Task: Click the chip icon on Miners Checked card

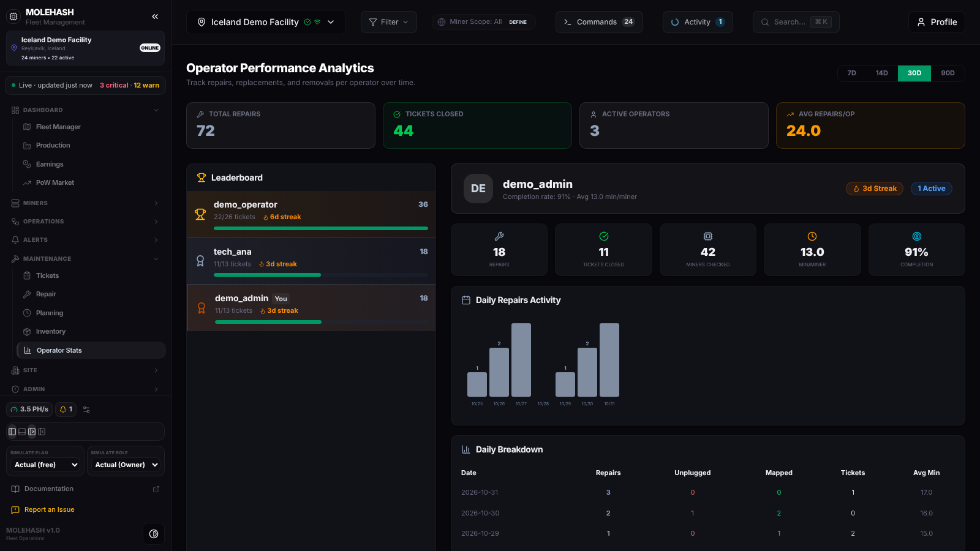Action: (x=708, y=236)
